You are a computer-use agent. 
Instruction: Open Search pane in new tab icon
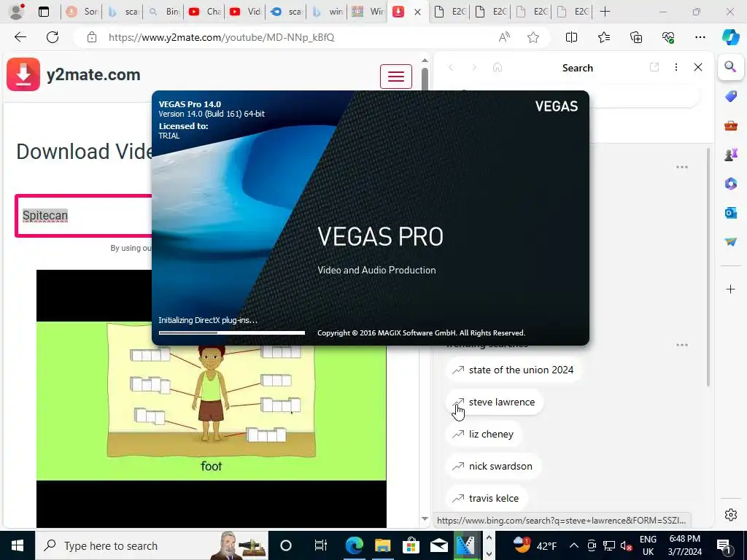pos(654,67)
